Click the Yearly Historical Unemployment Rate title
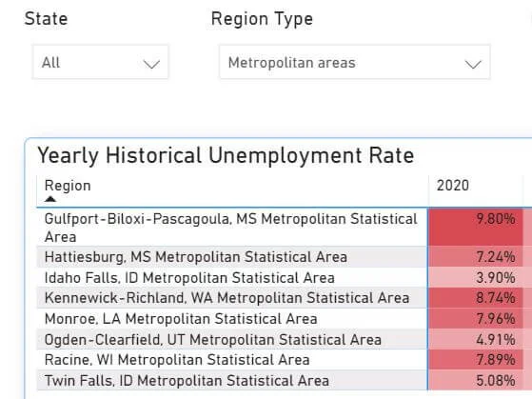The image size is (532, 399). 226,155
